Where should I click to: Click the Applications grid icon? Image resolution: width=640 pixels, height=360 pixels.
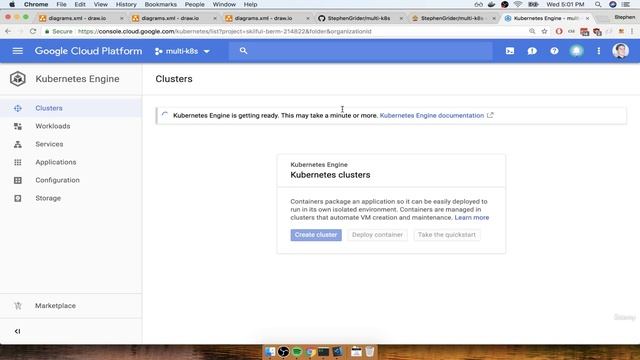tap(18, 162)
